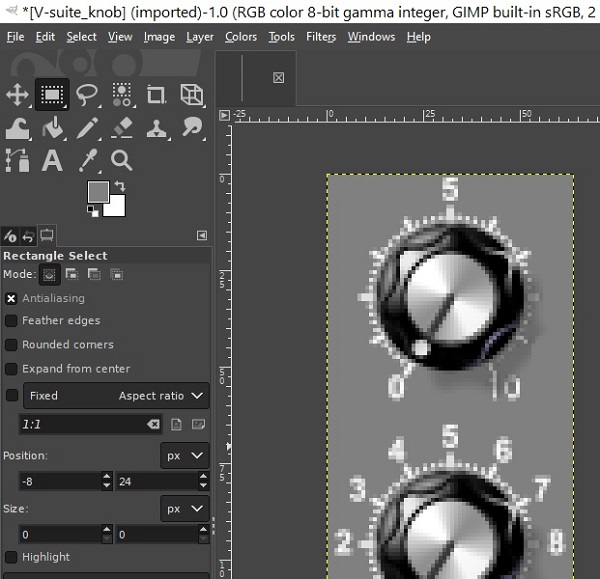Swap foreground and background colors
The image size is (600, 579).
click(x=120, y=186)
